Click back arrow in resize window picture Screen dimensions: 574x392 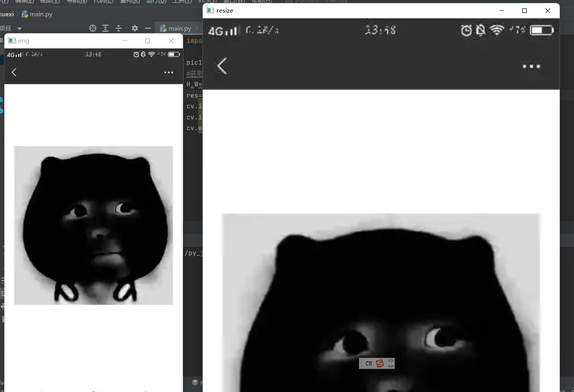pyautogui.click(x=222, y=66)
